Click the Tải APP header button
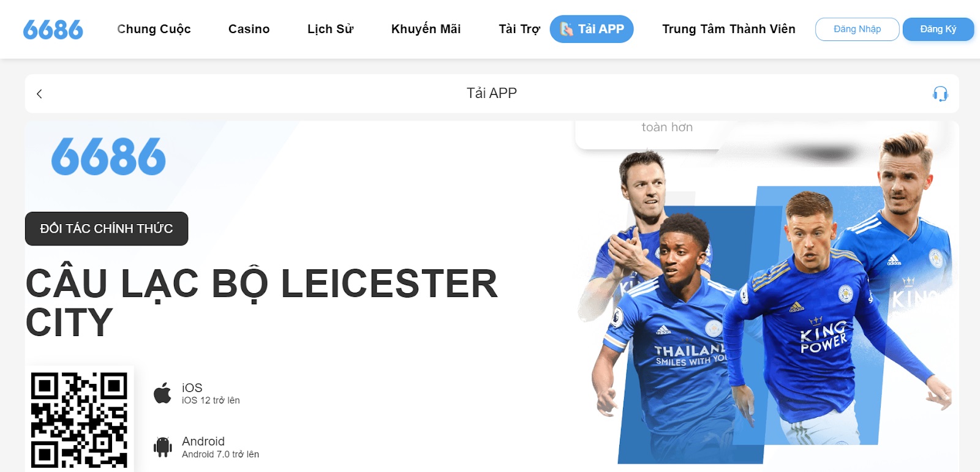Screen dimensions: 980x472 [592, 29]
